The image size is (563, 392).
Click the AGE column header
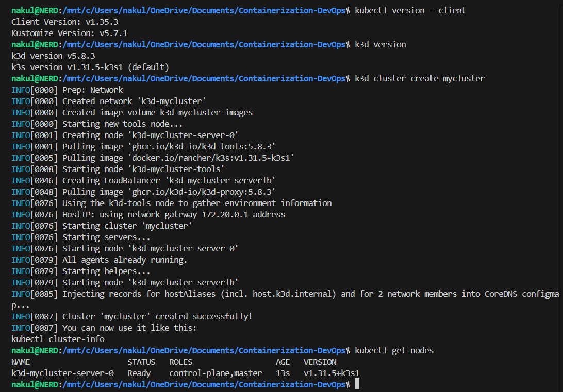(283, 362)
